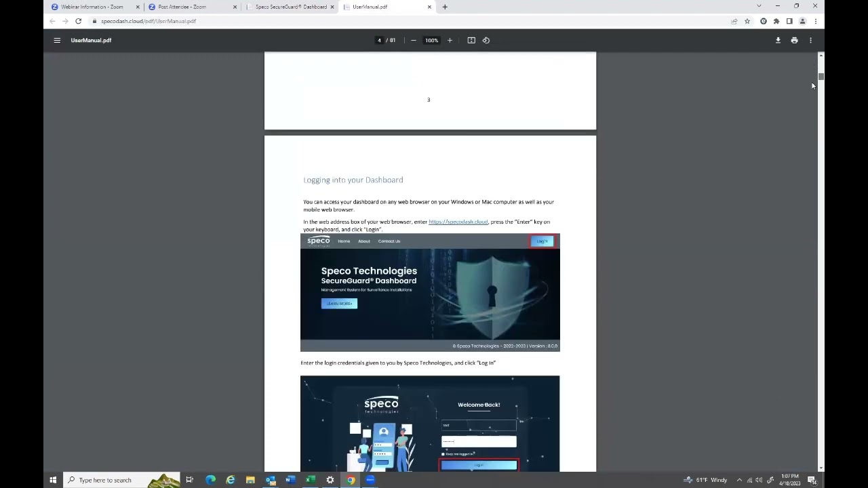Open a new browser tab
Image resolution: width=868 pixels, height=488 pixels.
(x=445, y=7)
